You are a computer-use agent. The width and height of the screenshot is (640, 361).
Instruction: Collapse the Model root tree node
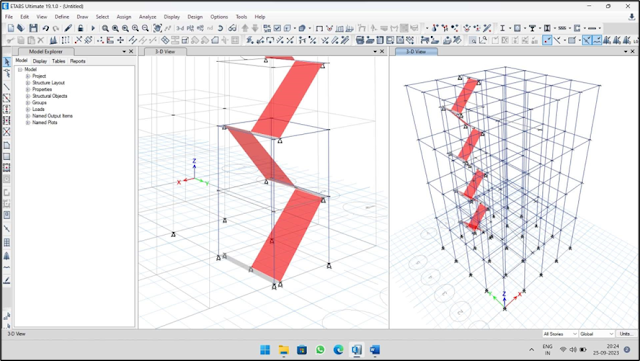[20, 69]
